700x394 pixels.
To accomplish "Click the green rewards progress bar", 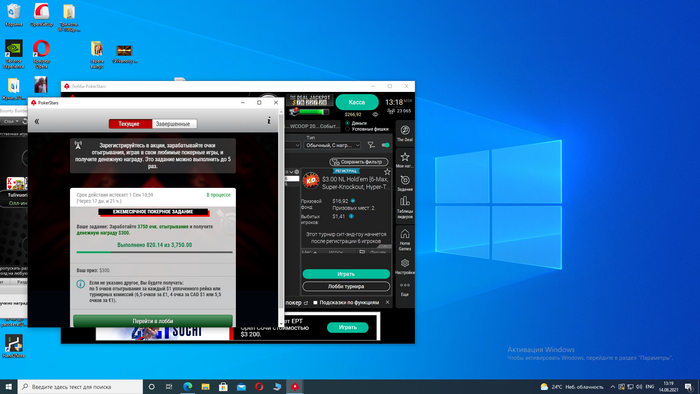I will [314, 112].
